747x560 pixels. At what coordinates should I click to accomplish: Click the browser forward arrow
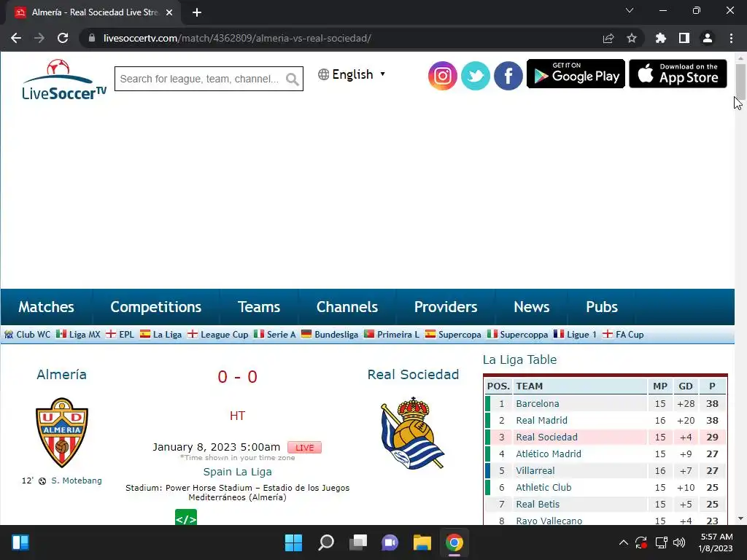tap(39, 38)
